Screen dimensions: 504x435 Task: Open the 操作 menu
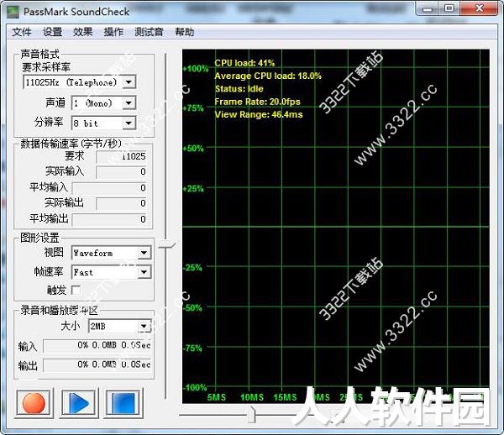(x=113, y=32)
